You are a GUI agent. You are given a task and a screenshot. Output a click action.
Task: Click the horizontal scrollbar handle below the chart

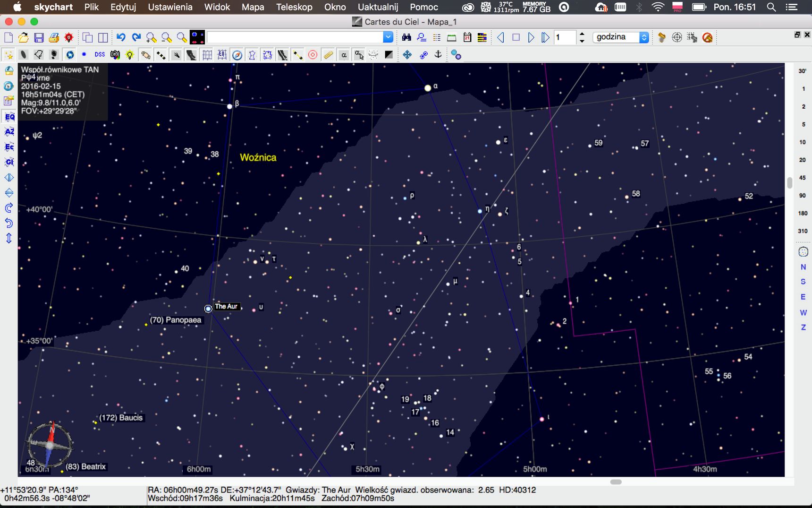(x=616, y=482)
